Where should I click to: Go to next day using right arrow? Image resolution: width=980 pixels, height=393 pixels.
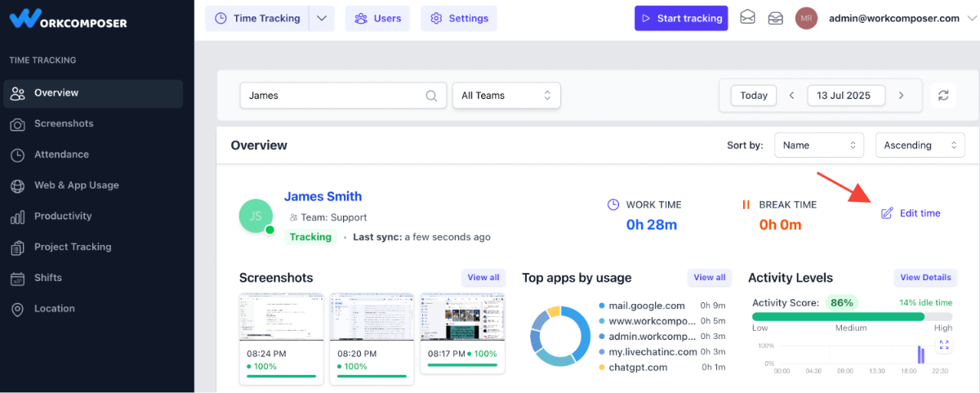coord(901,96)
